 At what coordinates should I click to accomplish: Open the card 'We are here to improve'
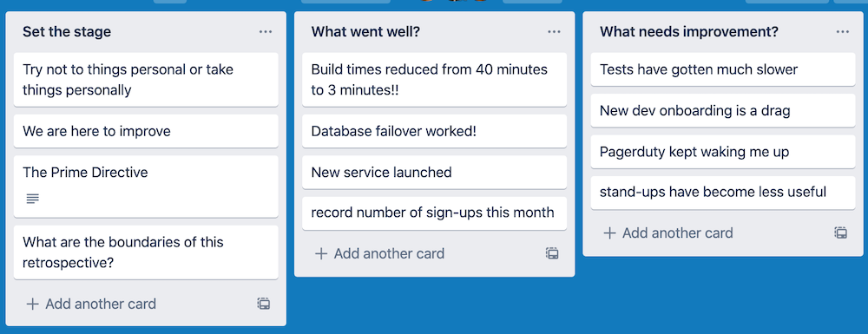click(x=146, y=131)
